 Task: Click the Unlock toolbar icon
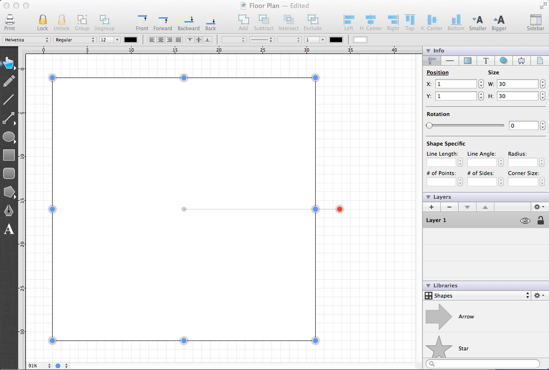click(61, 22)
